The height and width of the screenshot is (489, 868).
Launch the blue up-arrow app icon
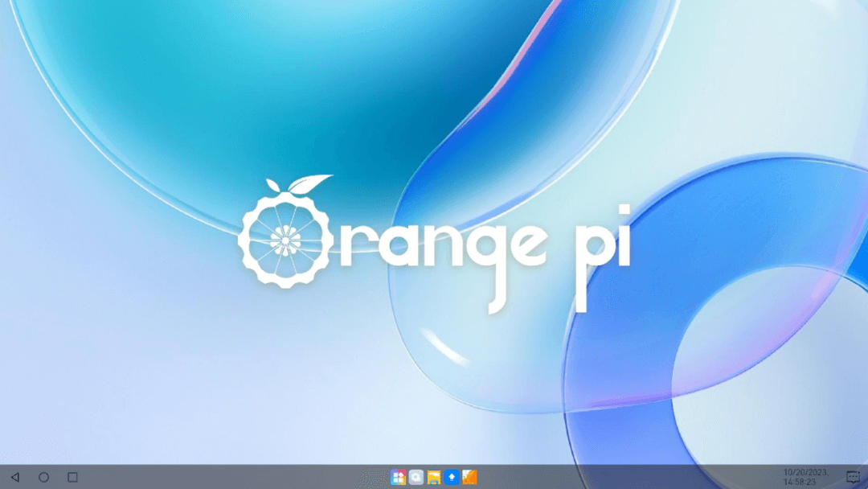pos(452,477)
